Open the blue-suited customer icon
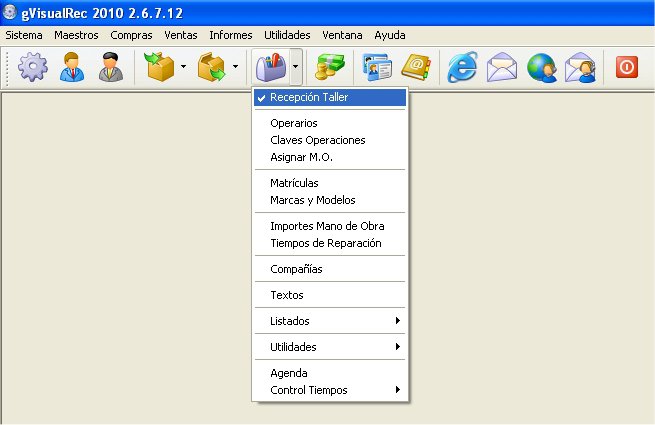Viewport: 655px width, 425px height. click(72, 67)
